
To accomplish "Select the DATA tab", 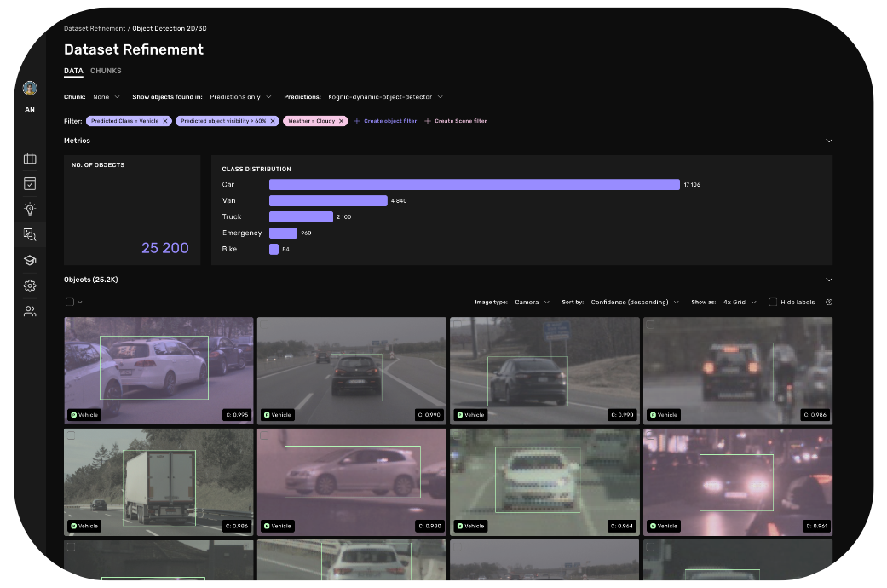I will pos(73,71).
